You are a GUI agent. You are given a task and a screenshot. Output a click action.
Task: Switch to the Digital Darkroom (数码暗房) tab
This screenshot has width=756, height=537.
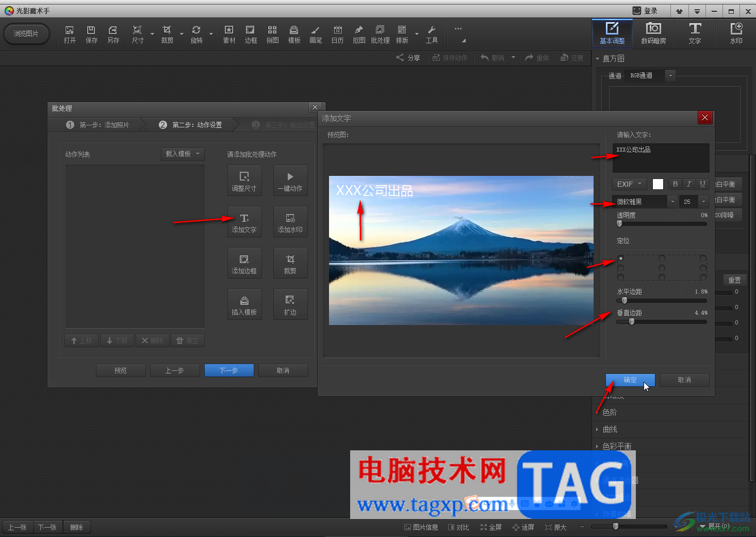(653, 33)
